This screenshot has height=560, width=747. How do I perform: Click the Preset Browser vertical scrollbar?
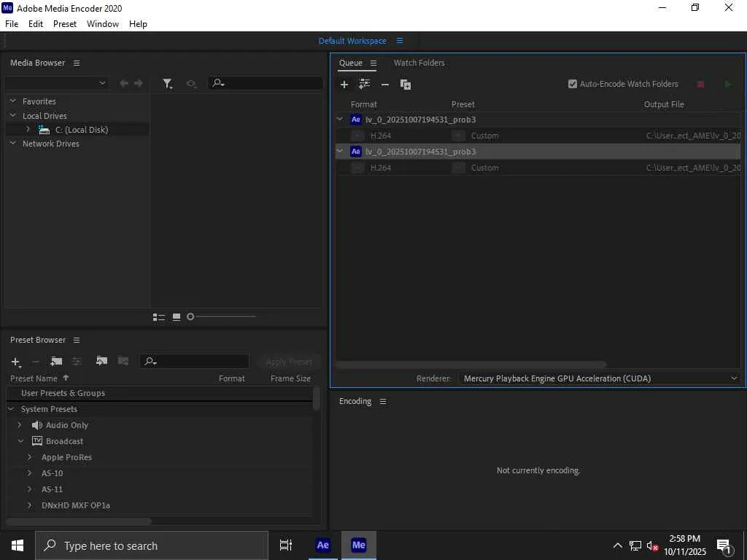(x=317, y=399)
